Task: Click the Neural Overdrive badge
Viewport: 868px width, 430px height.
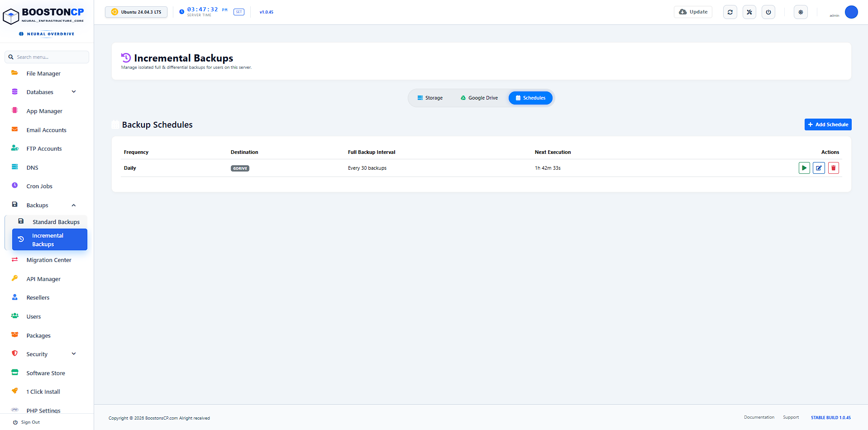Action: click(47, 34)
